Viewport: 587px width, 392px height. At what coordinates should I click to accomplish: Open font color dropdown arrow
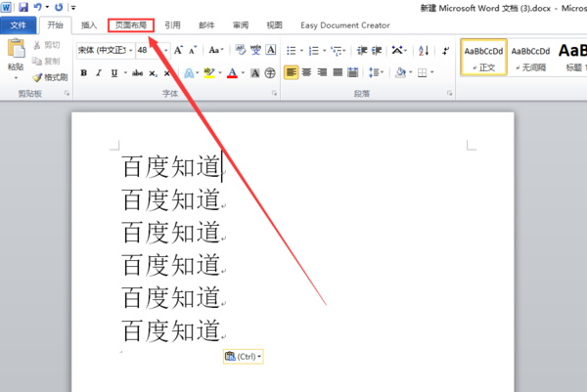pos(243,73)
